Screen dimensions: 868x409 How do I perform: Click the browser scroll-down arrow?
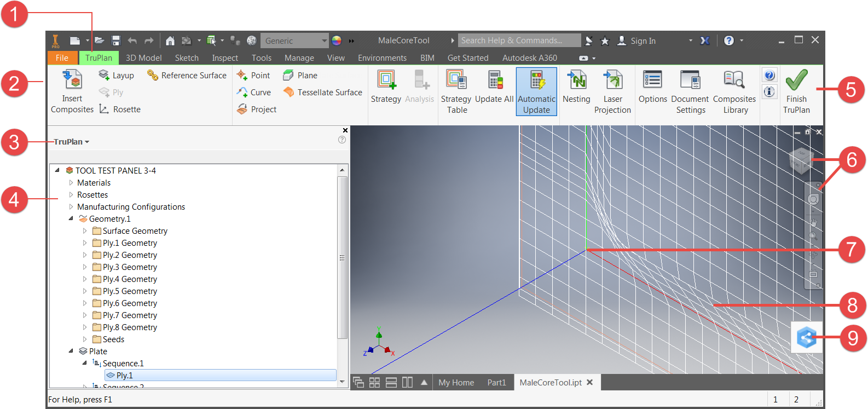pyautogui.click(x=342, y=382)
